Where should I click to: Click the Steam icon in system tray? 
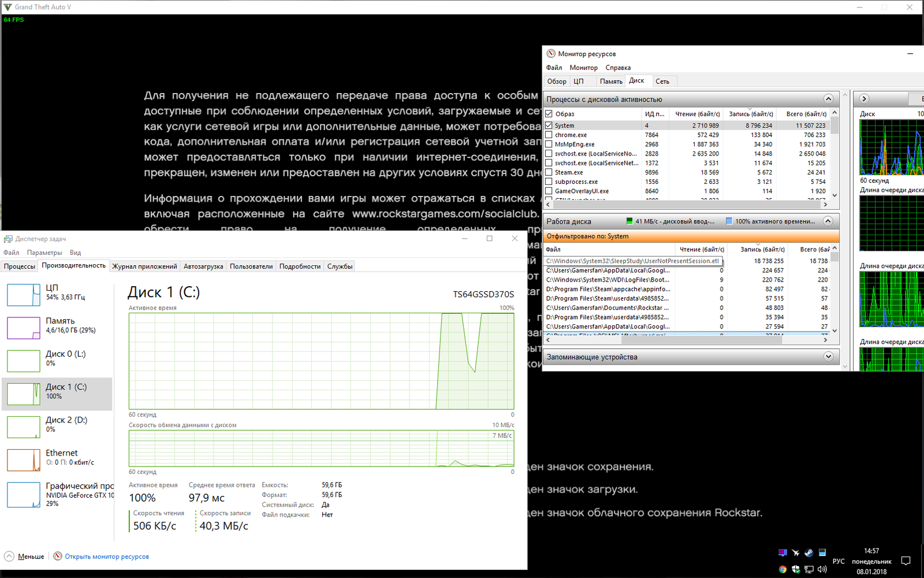click(x=808, y=553)
